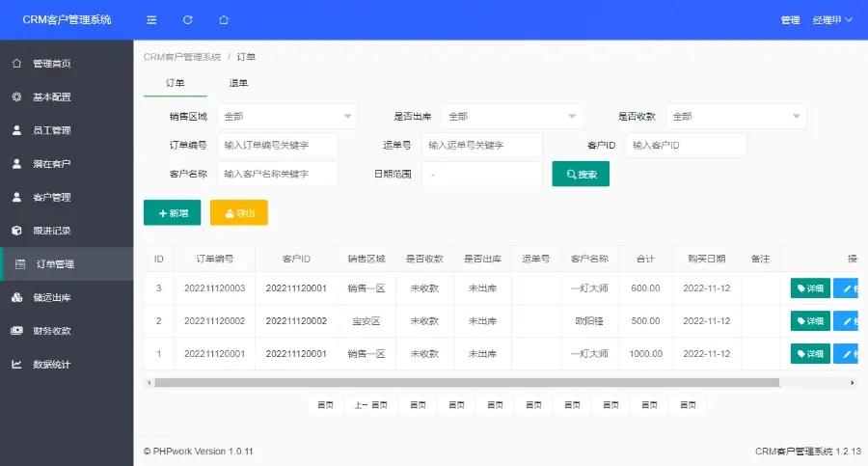Viewport: 868px width, 466px height.
Task: Click the orange 导出 button
Action: (238, 213)
